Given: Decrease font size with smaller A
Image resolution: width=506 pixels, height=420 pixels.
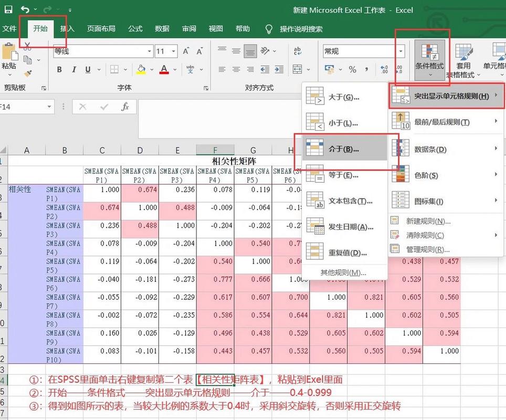Looking at the screenshot, I should 199,51.
